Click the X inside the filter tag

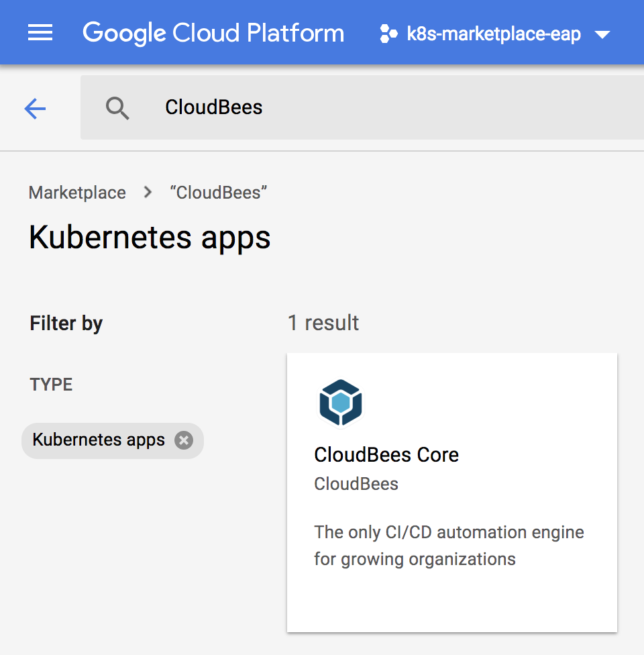click(183, 440)
